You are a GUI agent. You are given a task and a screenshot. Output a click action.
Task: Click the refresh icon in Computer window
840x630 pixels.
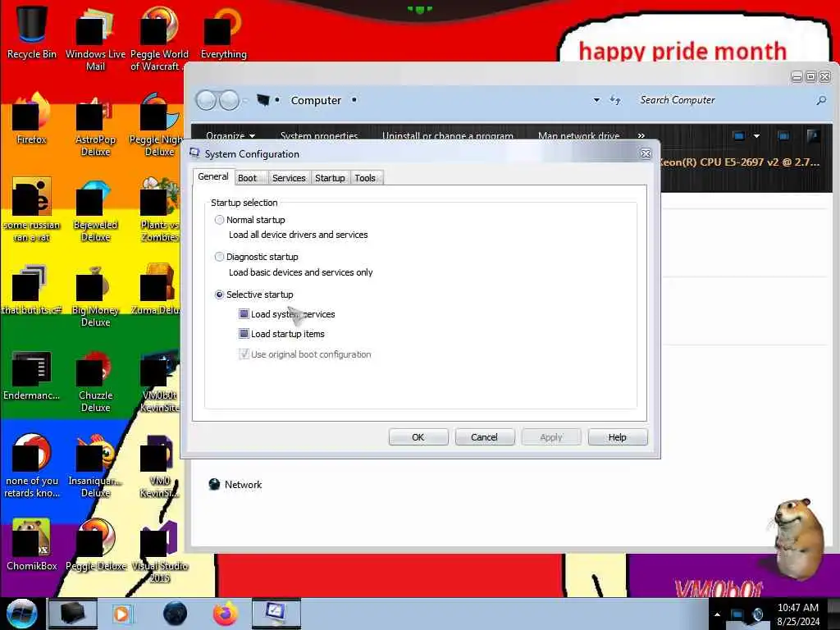pyautogui.click(x=615, y=100)
